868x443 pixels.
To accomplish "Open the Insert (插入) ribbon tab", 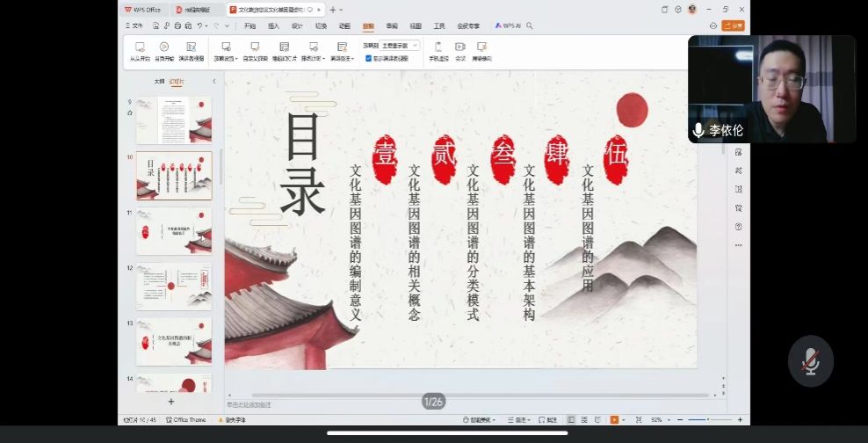I will click(273, 26).
